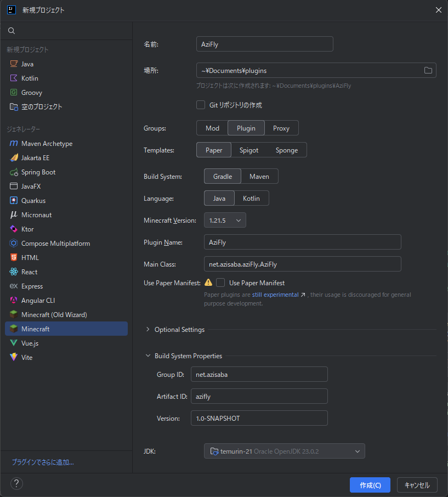
Task: Click the folder browse icon in location field
Action: (428, 70)
